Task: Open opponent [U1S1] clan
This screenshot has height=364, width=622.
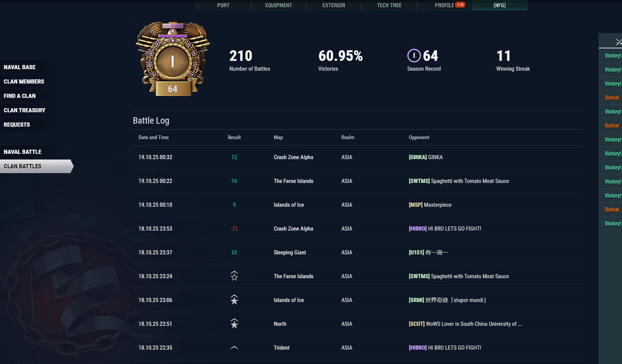Action: tap(428, 253)
